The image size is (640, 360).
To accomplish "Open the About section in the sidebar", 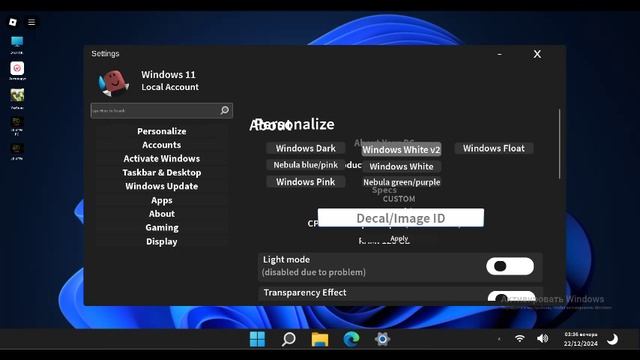I will [162, 214].
